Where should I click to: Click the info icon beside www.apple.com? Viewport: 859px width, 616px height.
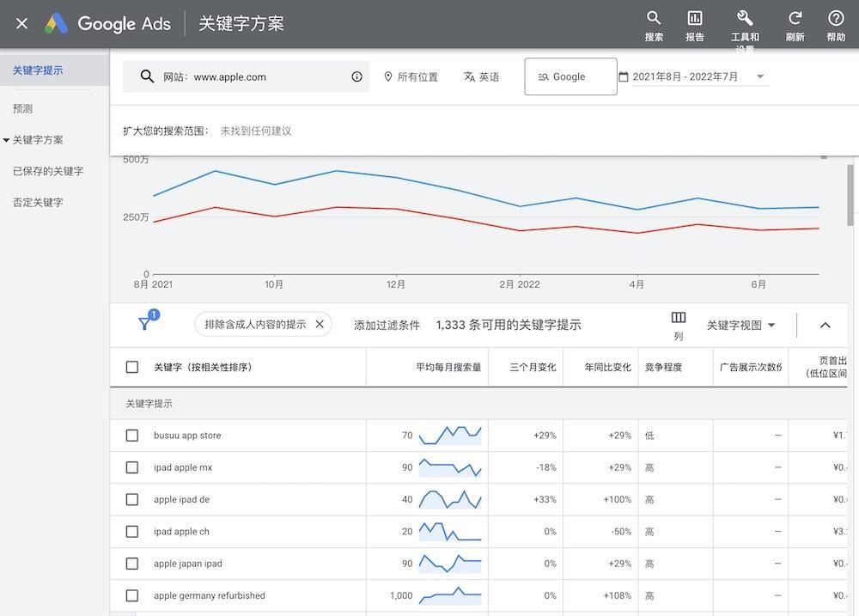(356, 76)
